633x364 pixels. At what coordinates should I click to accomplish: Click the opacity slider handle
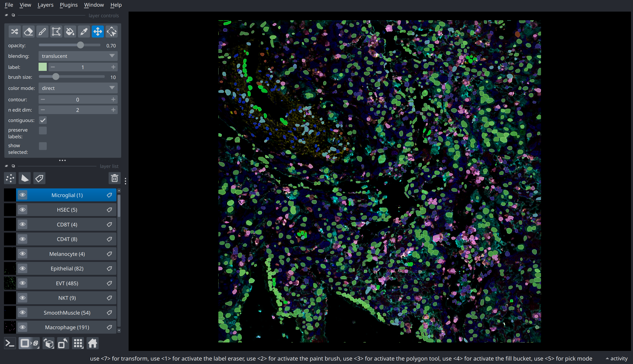tap(80, 45)
